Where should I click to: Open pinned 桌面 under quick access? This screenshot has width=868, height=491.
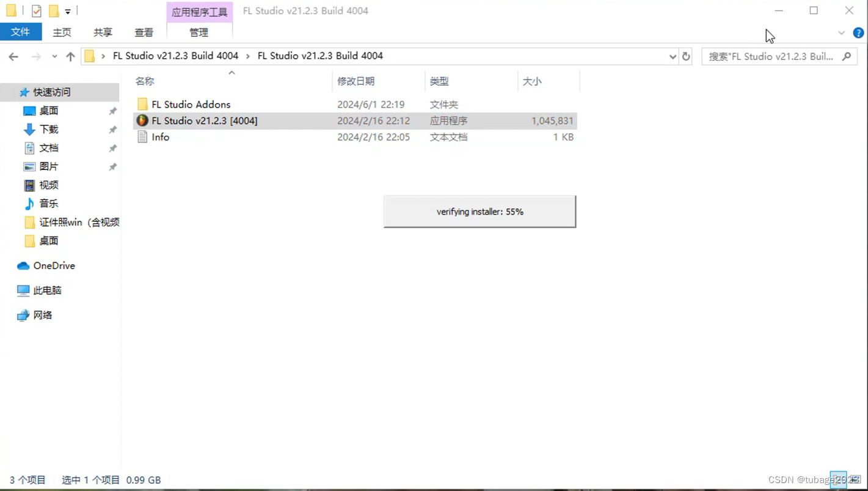coord(49,111)
